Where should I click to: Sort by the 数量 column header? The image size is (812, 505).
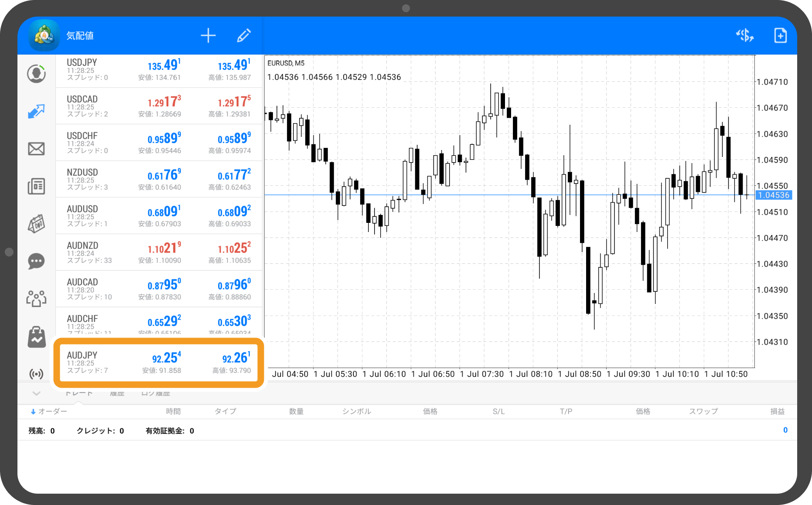click(296, 411)
